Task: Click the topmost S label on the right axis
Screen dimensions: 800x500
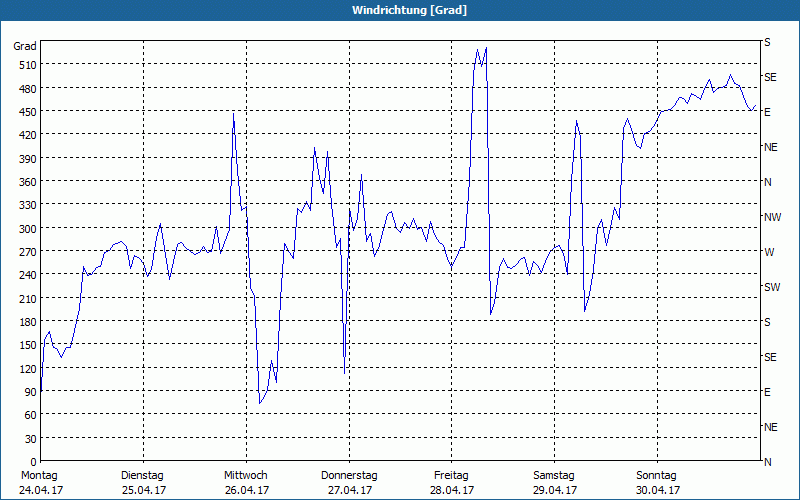Action: pos(767,42)
